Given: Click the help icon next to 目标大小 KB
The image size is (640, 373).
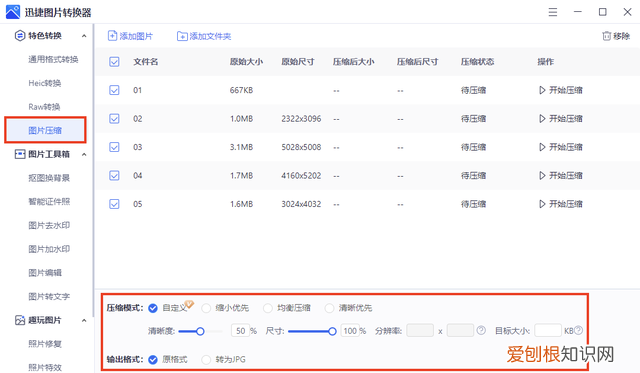Looking at the screenshot, I should coord(578,330).
